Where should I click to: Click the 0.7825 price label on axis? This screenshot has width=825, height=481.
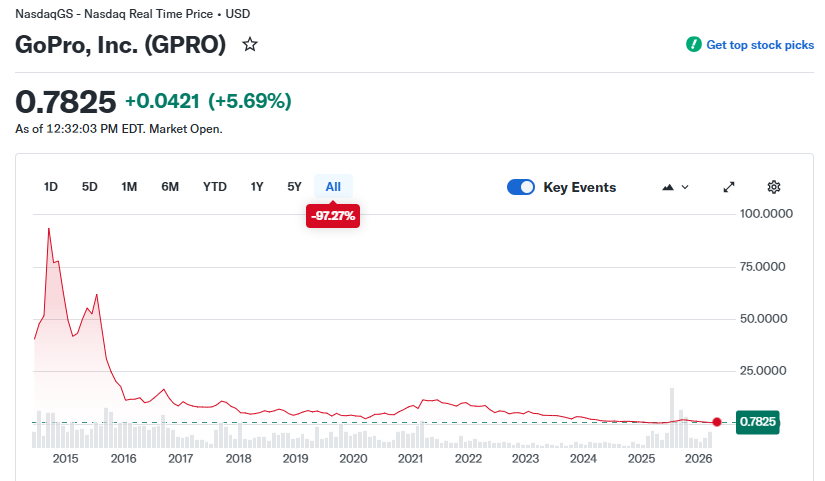[x=757, y=422]
